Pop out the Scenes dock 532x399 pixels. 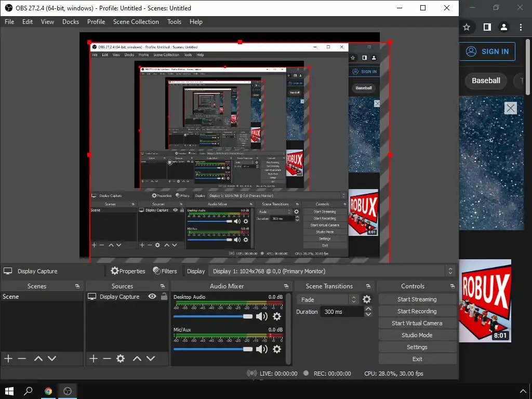pyautogui.click(x=77, y=286)
